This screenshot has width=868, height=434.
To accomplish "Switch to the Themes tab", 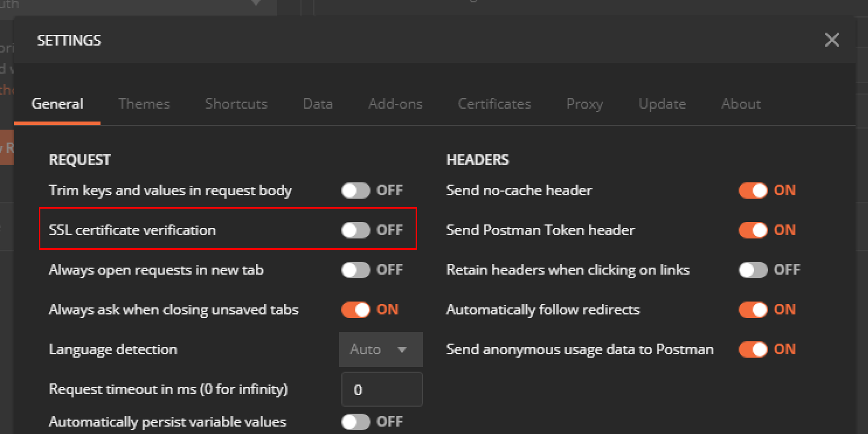I will [144, 104].
